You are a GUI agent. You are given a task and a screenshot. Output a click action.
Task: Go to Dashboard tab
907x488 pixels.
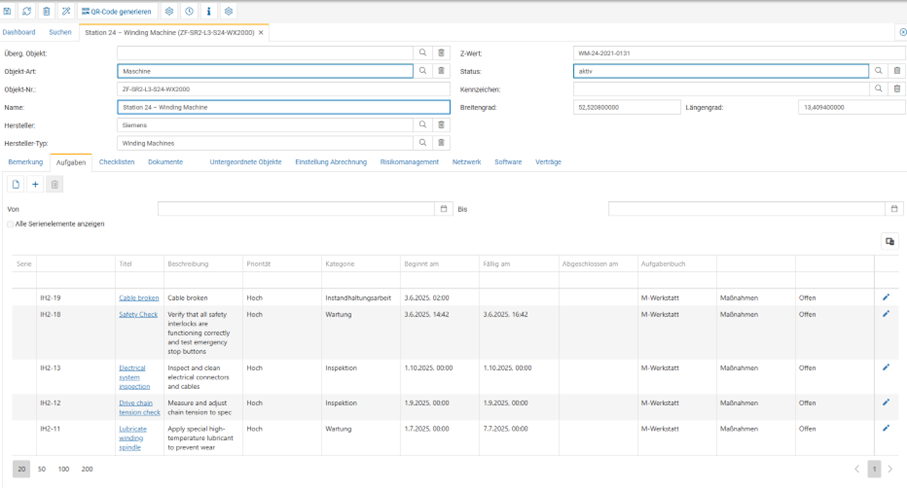point(18,32)
